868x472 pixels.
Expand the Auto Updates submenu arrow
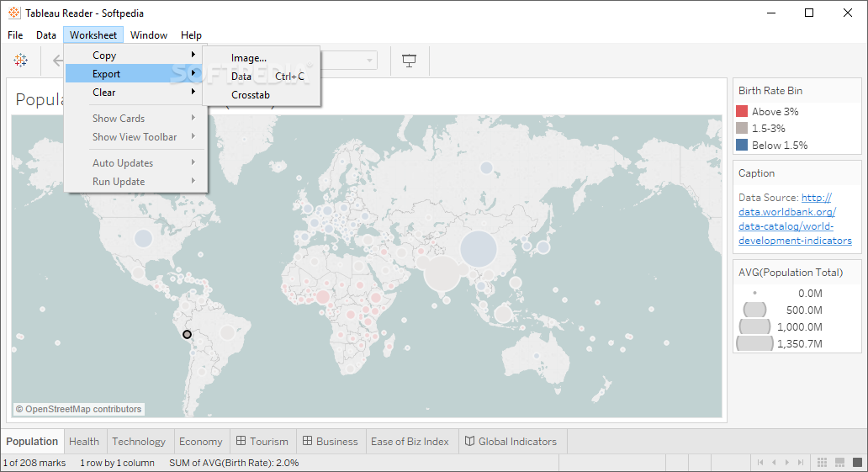[x=193, y=162]
